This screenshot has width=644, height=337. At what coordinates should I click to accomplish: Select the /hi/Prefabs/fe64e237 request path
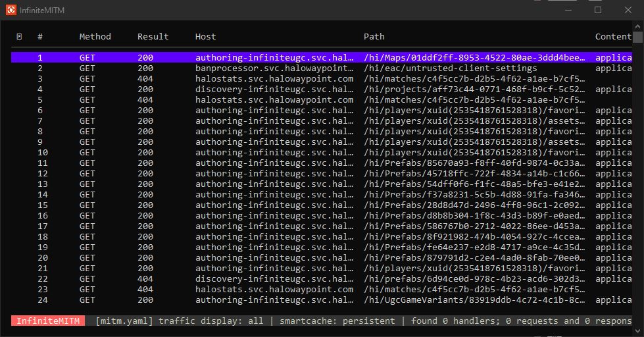[x=474, y=247]
